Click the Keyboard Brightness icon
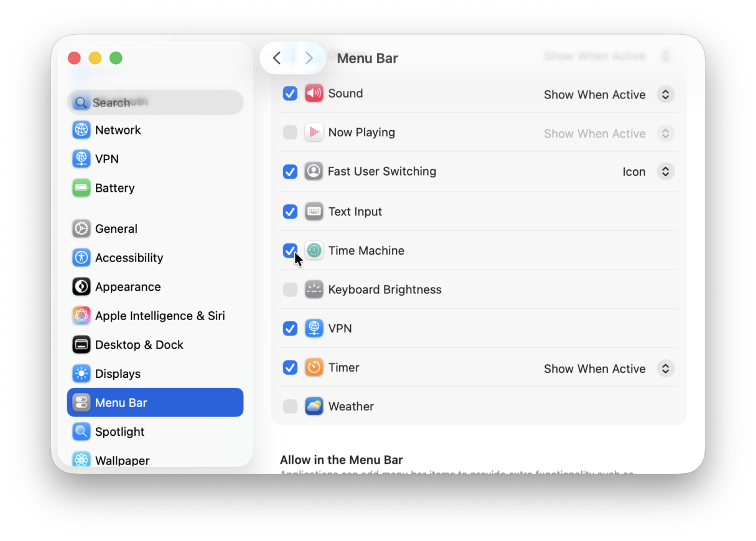The width and height of the screenshot is (756, 541). (314, 289)
